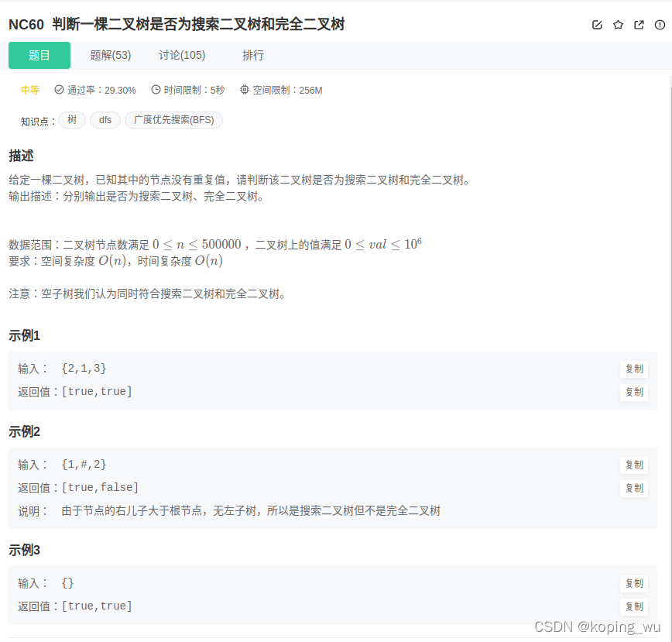Open the 题解(53) tab
672x642 pixels.
tap(111, 55)
